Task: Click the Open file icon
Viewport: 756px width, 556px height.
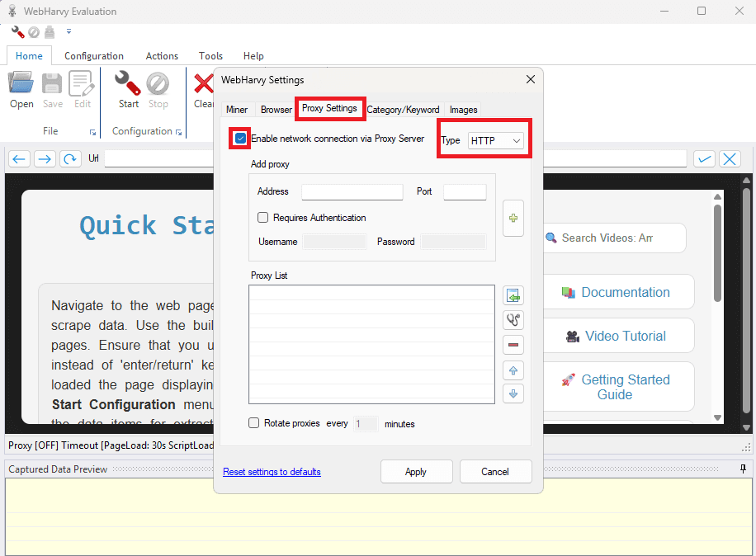Action: 21,85
